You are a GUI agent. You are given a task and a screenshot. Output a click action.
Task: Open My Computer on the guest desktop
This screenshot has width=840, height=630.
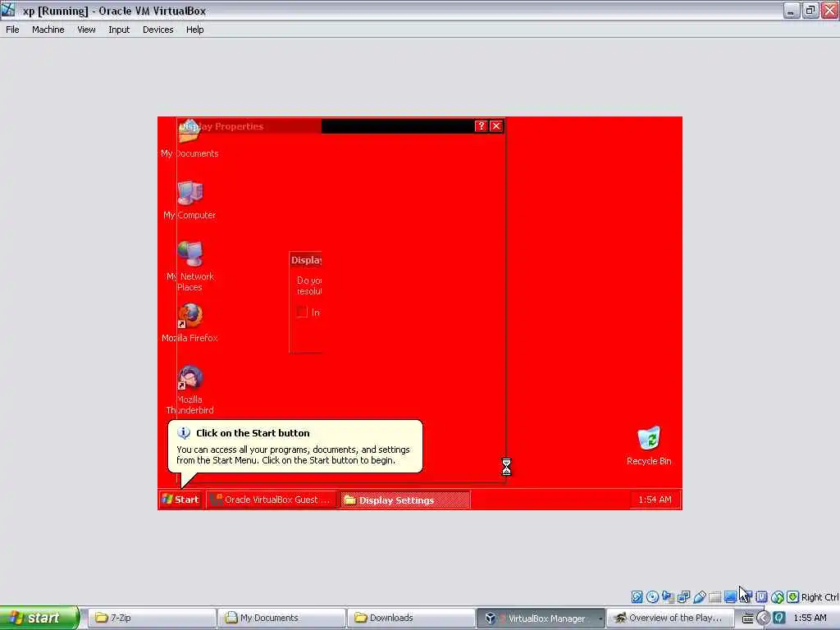coord(189,199)
